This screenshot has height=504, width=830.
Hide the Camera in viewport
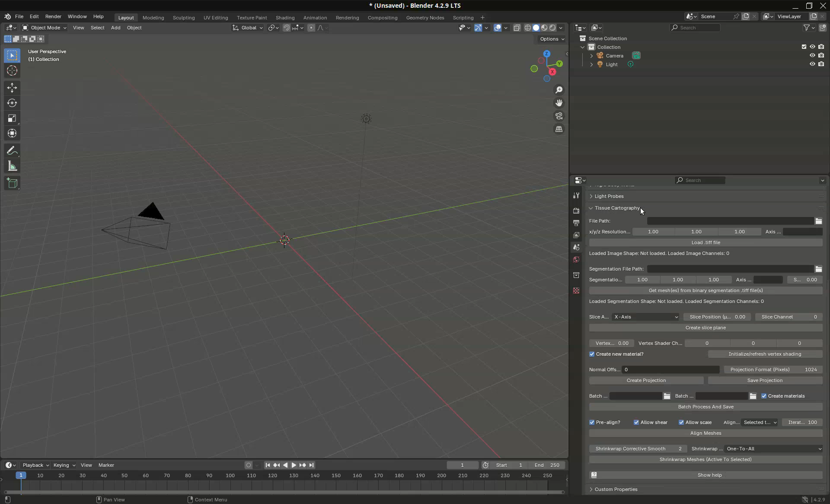point(812,55)
